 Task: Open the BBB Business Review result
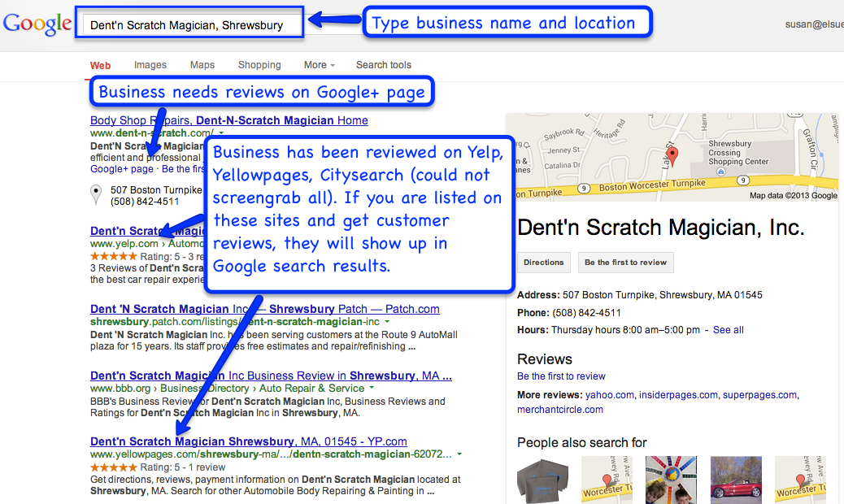coord(271,376)
